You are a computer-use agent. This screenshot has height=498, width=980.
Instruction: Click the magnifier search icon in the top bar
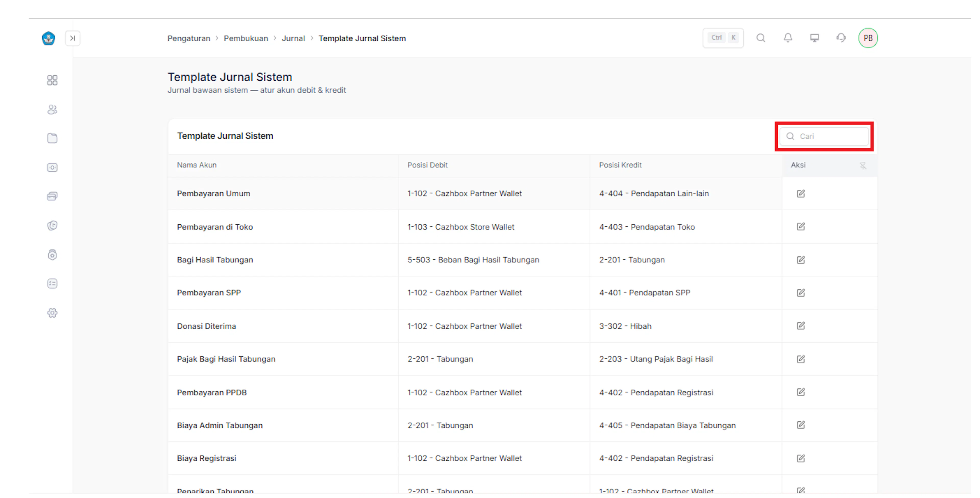point(761,38)
